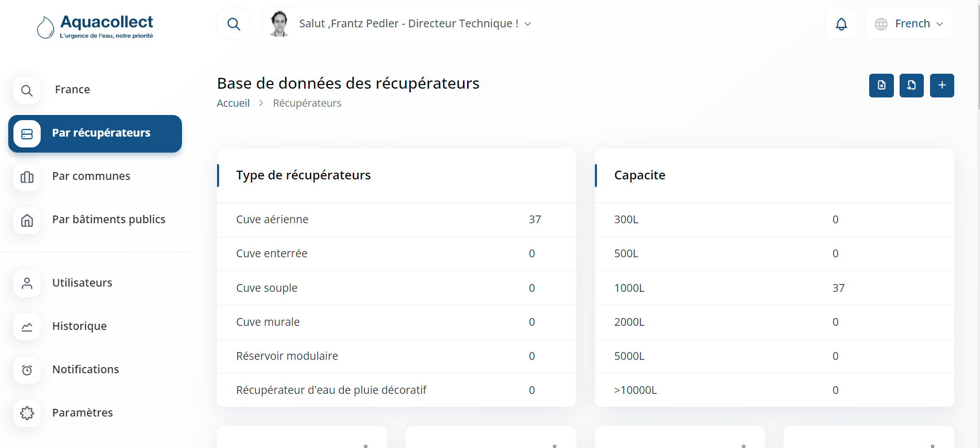Click the search magnifier icon in header
The height and width of the screenshot is (448, 980).
234,24
